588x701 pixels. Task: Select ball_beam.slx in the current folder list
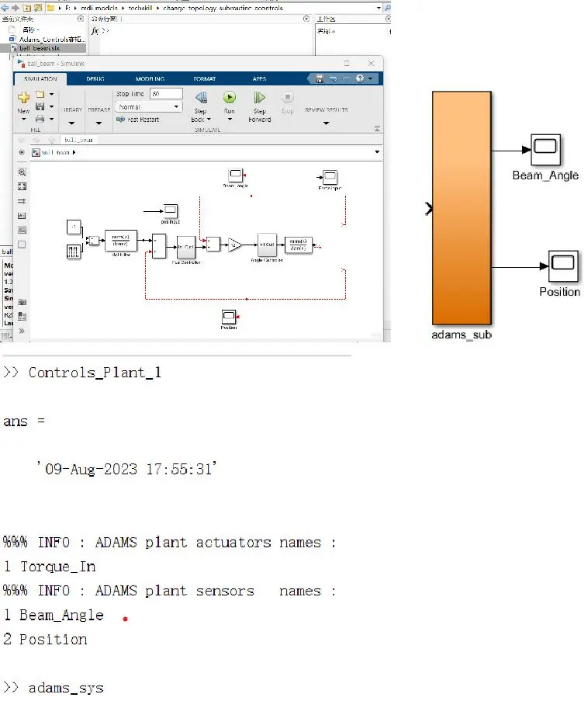[43, 48]
